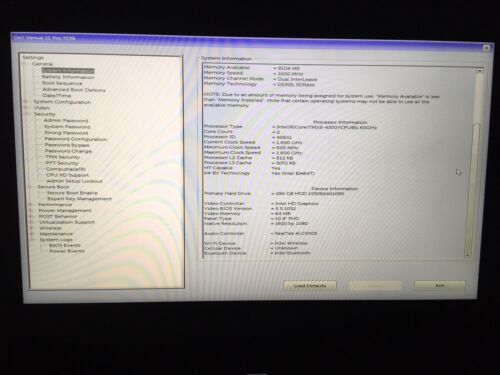Collapse the Security node
This screenshot has width=500, height=375.
coord(27,114)
